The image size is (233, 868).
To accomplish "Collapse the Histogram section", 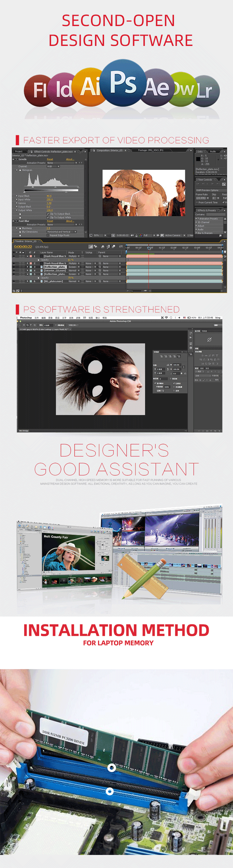I will (17, 170).
